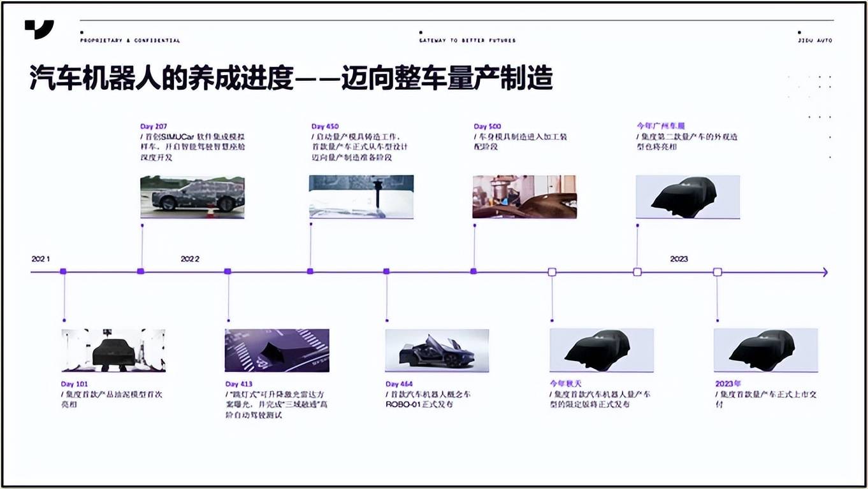This screenshot has height=489, width=868.
Task: Open the Day 450 mold casting photo
Action: [x=361, y=197]
